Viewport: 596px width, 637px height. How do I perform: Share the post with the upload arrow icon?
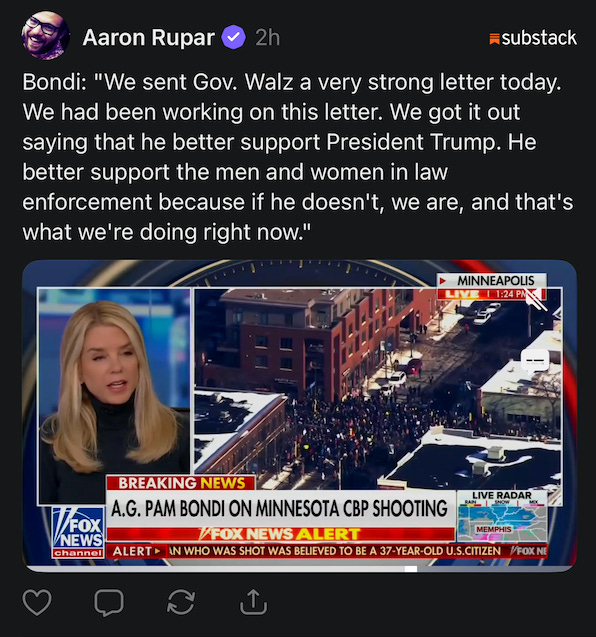pos(253,602)
